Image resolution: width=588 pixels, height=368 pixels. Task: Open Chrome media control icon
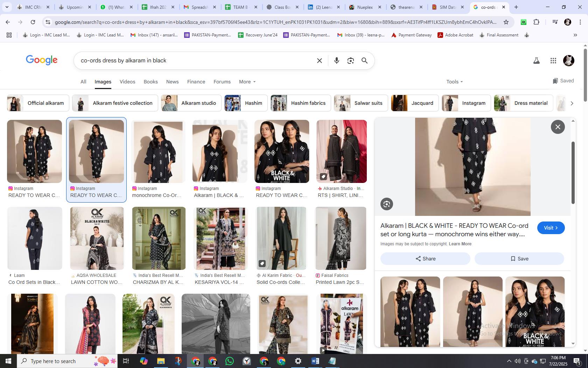point(554,22)
